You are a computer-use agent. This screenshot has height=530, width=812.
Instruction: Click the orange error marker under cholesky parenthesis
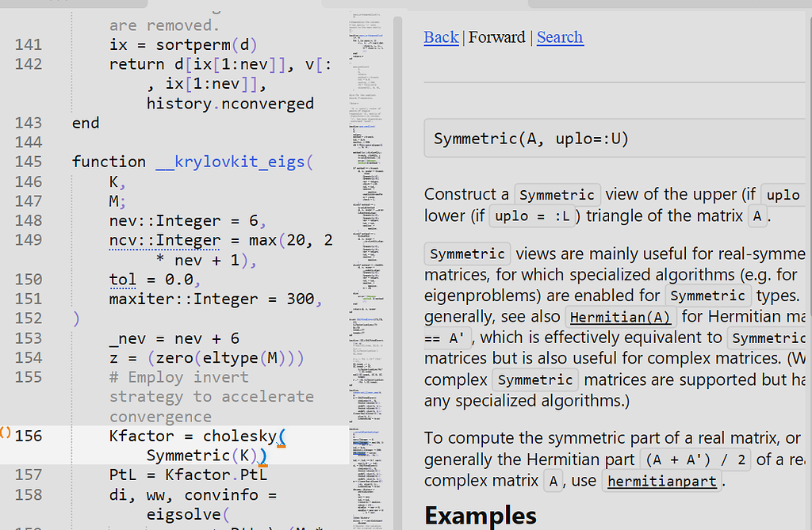(x=283, y=445)
